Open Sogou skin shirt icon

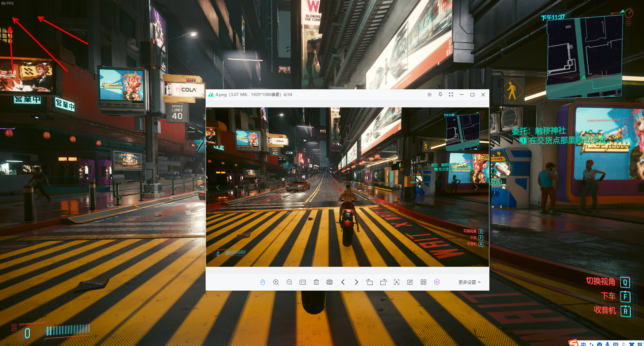tap(632, 344)
